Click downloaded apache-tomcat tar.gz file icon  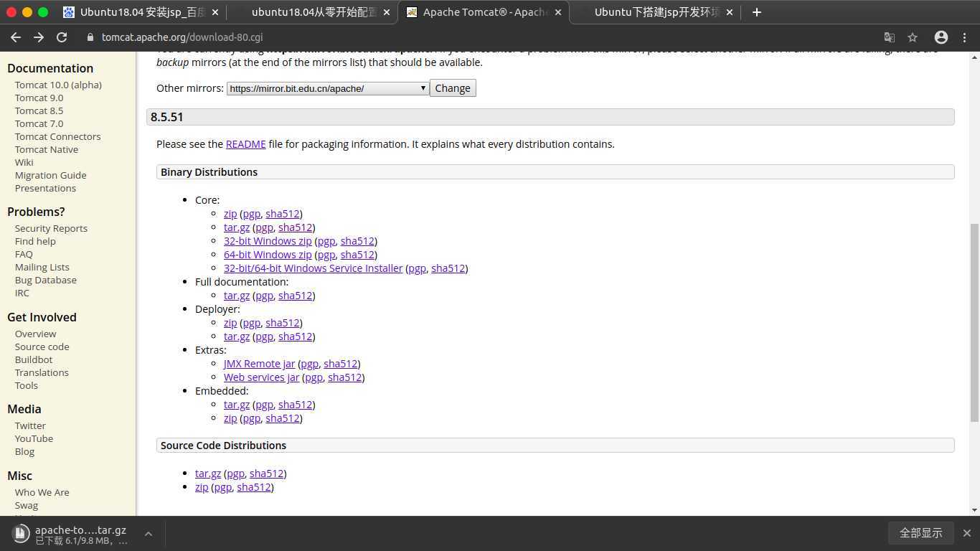[22, 534]
